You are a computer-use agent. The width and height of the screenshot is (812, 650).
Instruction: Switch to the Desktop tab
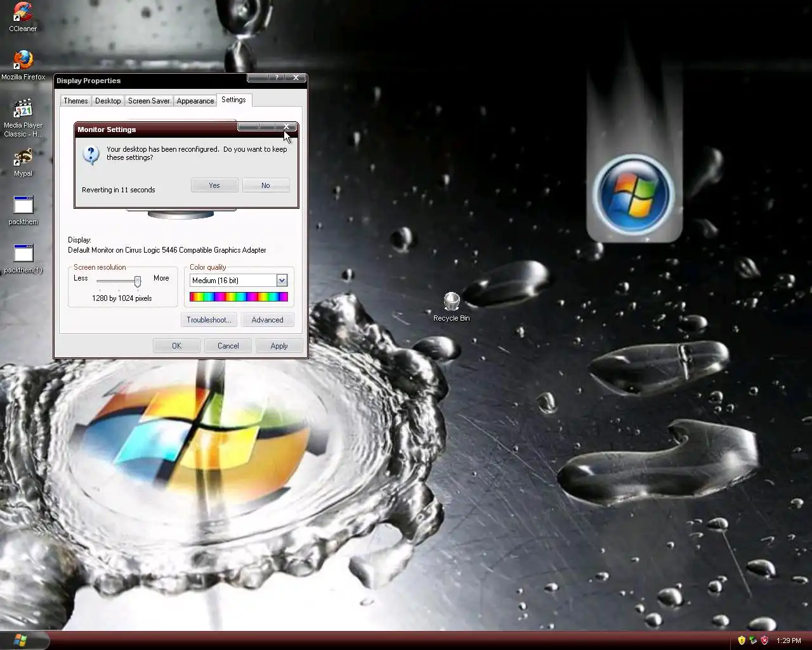point(108,101)
